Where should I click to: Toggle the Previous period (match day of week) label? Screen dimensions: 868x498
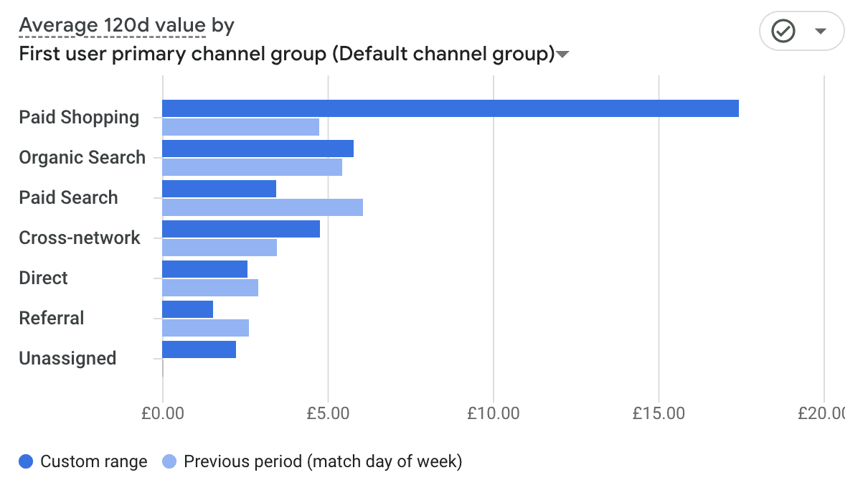pos(323,461)
